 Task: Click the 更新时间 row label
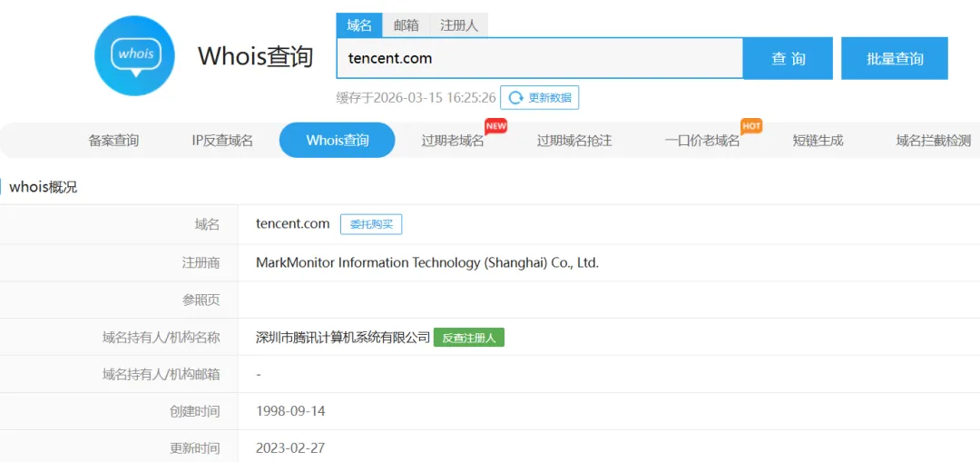(195, 448)
